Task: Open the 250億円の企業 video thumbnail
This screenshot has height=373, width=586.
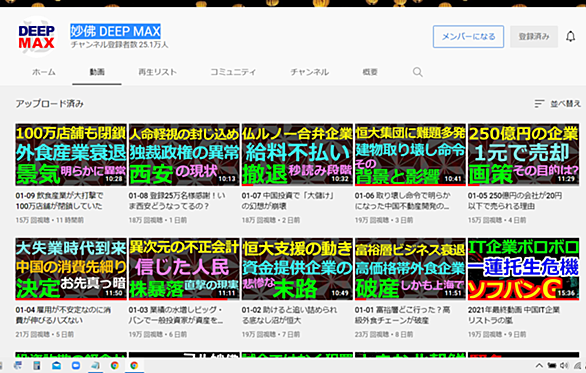Action: coord(523,155)
